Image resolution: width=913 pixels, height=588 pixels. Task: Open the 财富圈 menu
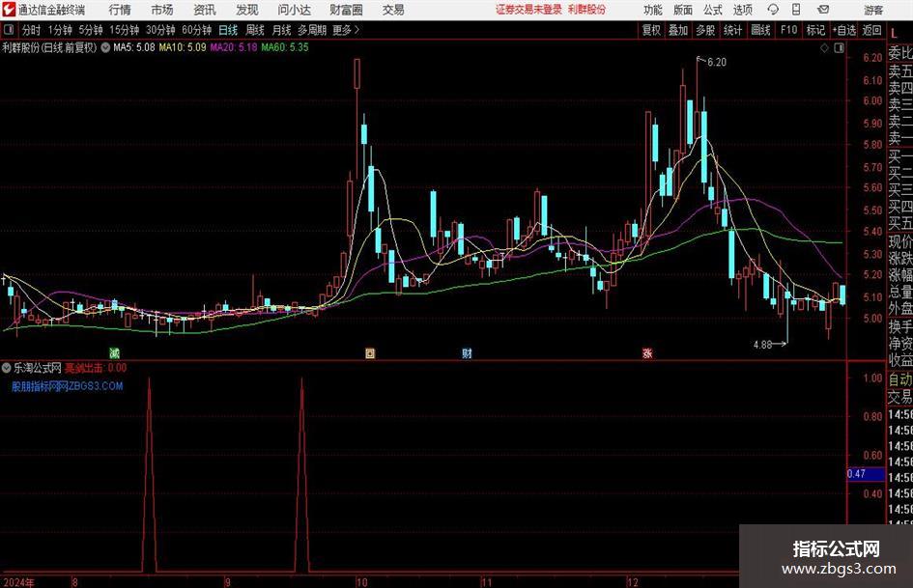pyautogui.click(x=346, y=10)
